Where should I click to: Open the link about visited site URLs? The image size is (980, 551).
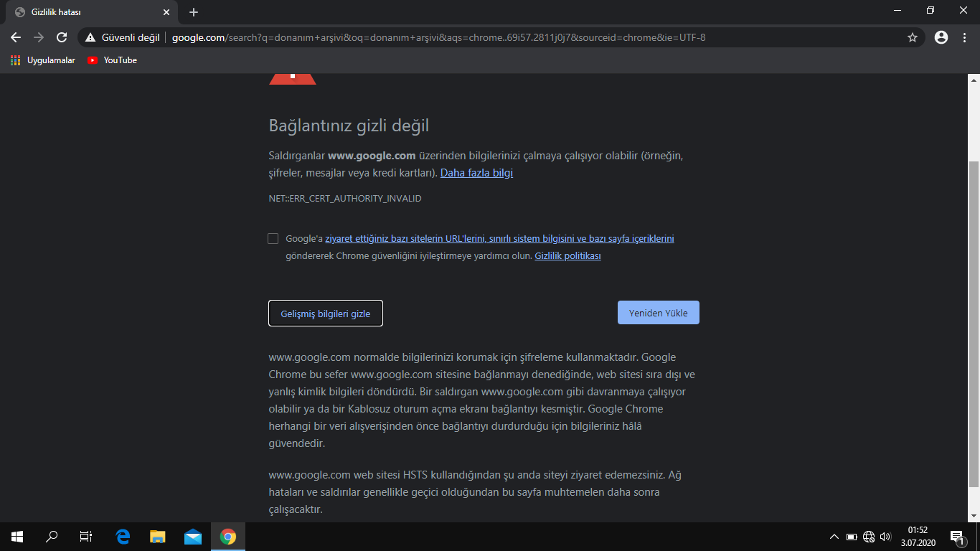point(499,239)
